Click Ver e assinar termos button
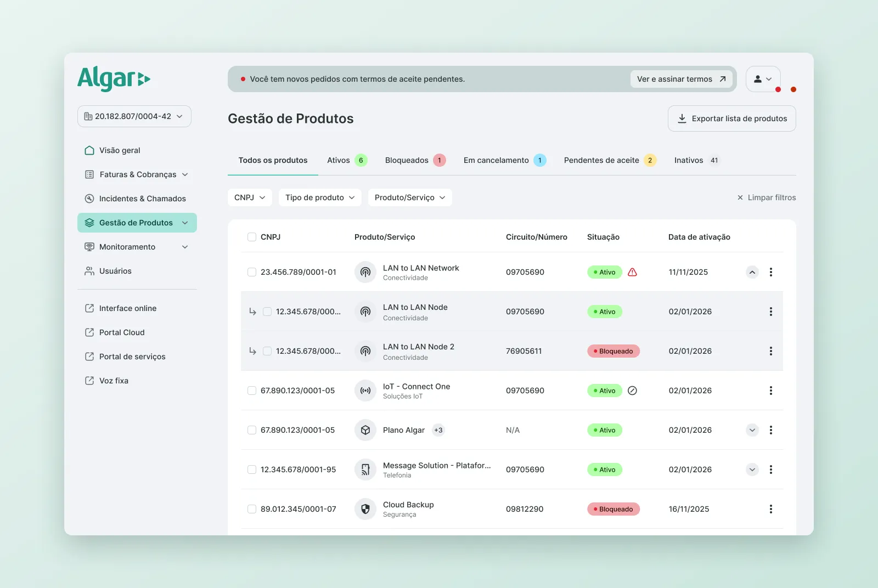This screenshot has width=878, height=588. click(681, 79)
